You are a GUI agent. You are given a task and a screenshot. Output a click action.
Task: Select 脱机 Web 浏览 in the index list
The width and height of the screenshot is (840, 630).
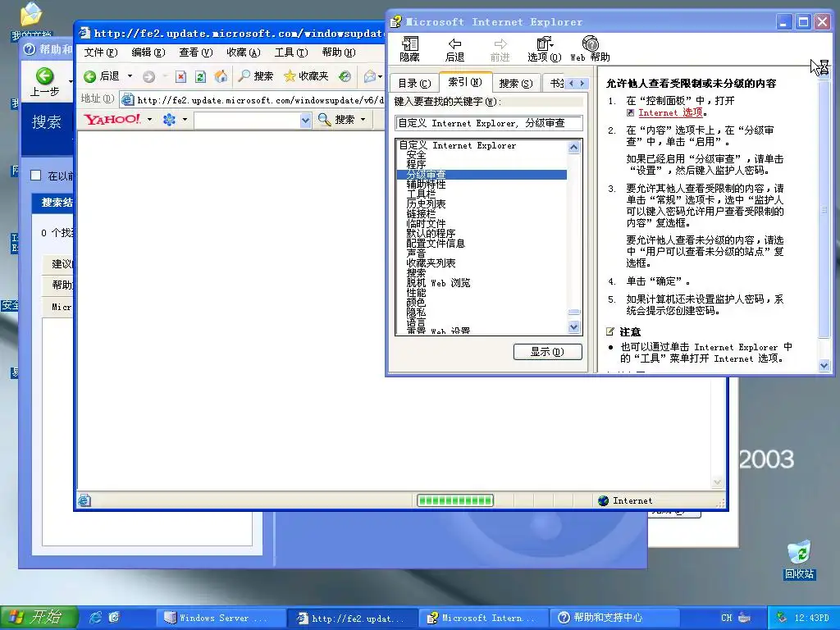pyautogui.click(x=438, y=283)
